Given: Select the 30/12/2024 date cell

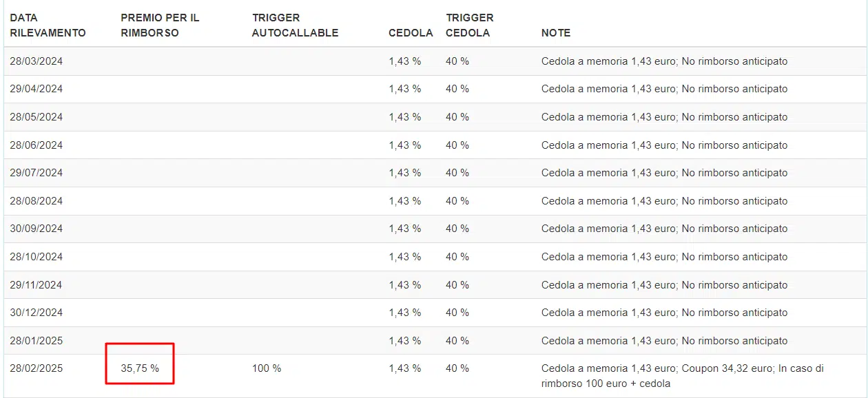Looking at the screenshot, I should (x=36, y=313).
